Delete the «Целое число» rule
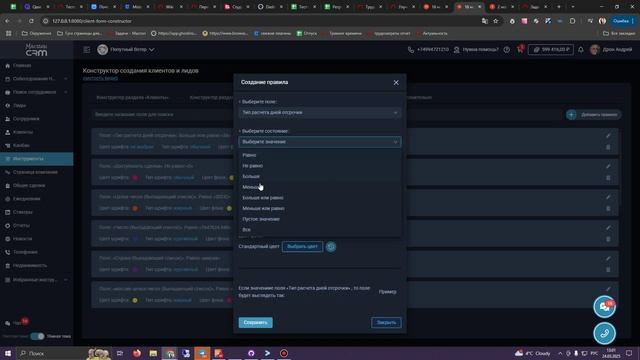This screenshot has height=360, width=640. 608,208
